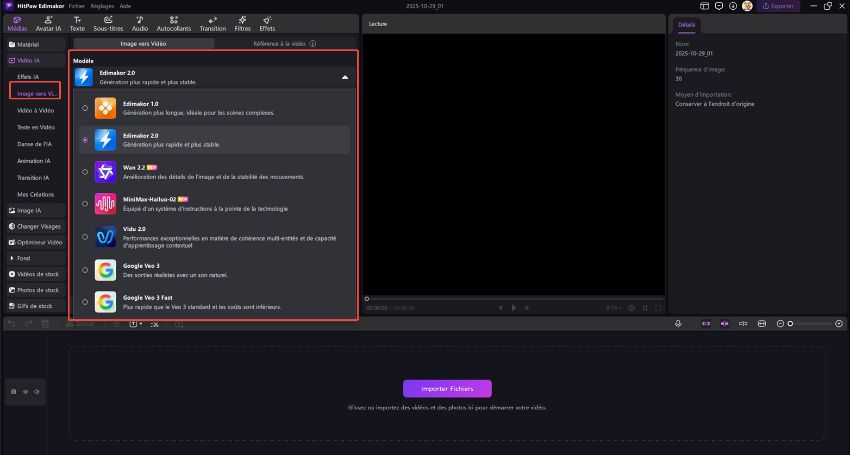Open the Audio tab
This screenshot has height=455, width=850.
140,24
